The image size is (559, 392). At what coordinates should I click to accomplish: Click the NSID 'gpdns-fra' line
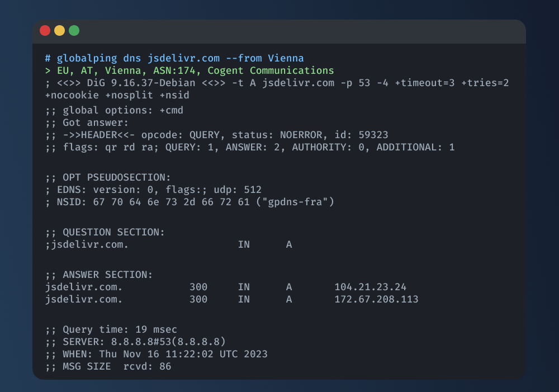[x=190, y=202]
